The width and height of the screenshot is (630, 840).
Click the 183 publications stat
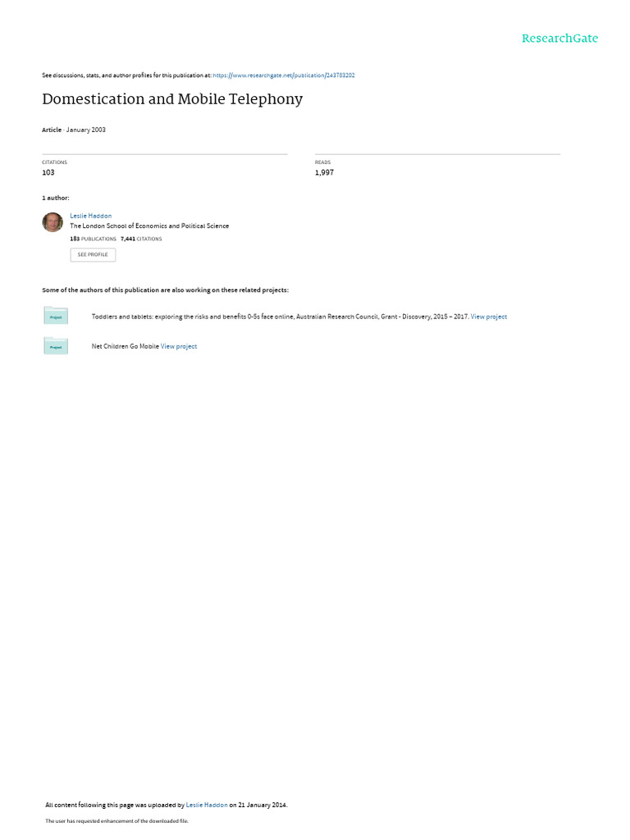94,239
